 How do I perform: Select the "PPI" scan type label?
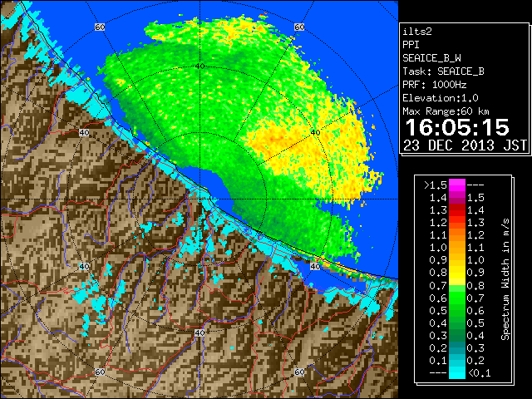click(411, 45)
